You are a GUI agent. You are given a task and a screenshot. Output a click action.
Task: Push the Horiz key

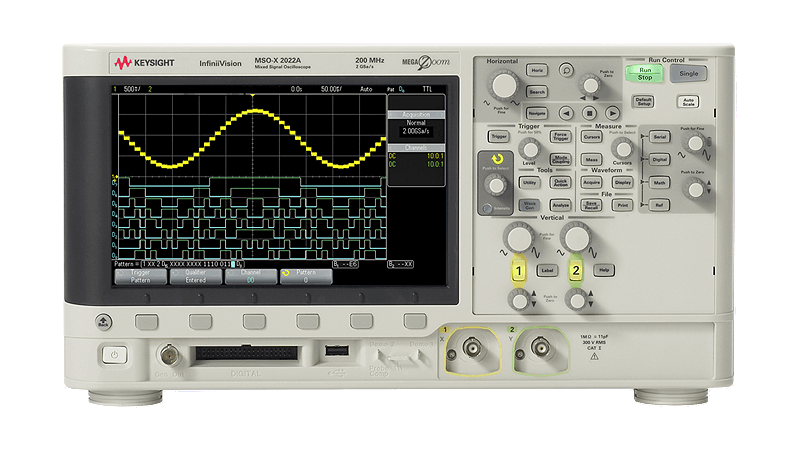coord(537,70)
